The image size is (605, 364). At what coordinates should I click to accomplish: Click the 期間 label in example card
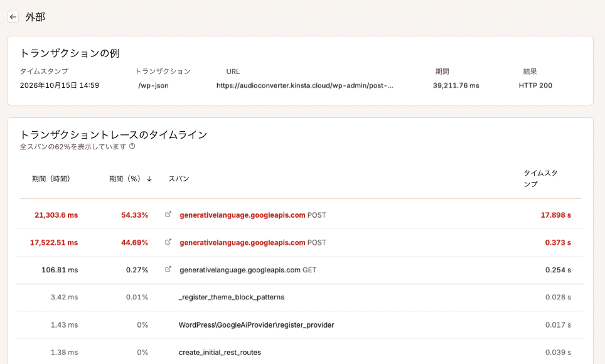[x=442, y=72]
